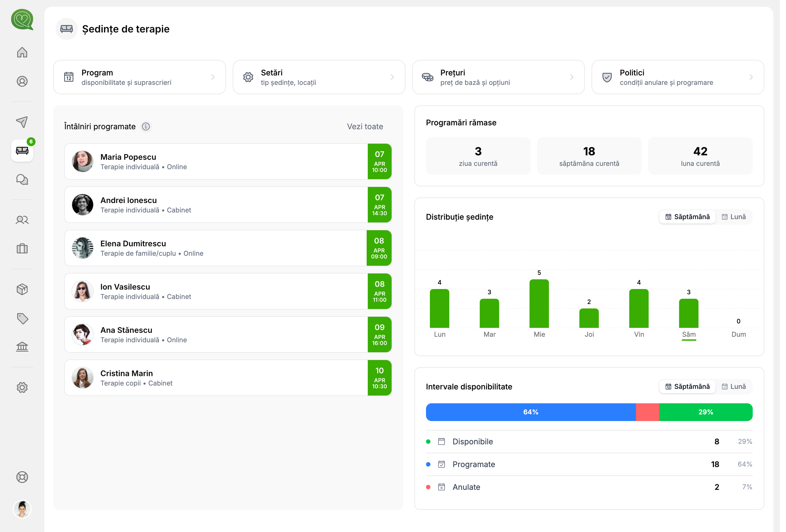Switch Distribuție ședințe to Lună
Image resolution: width=786 pixels, height=532 pixels.
click(x=734, y=217)
